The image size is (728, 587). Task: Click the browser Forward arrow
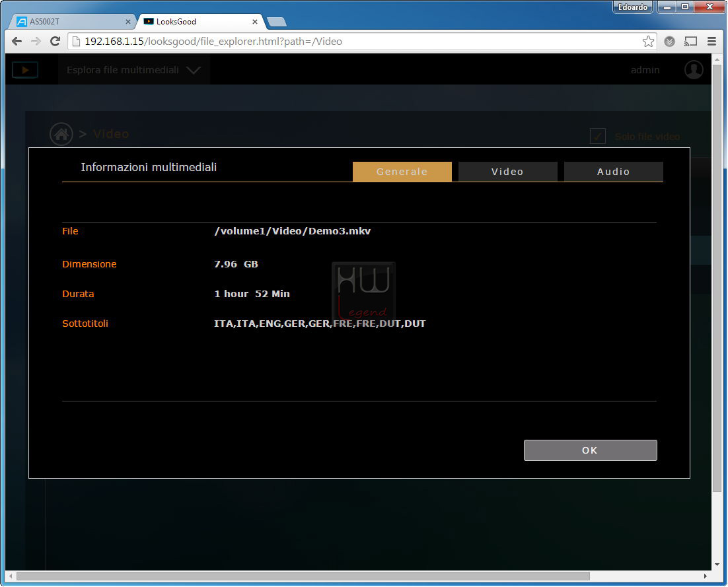[36, 42]
